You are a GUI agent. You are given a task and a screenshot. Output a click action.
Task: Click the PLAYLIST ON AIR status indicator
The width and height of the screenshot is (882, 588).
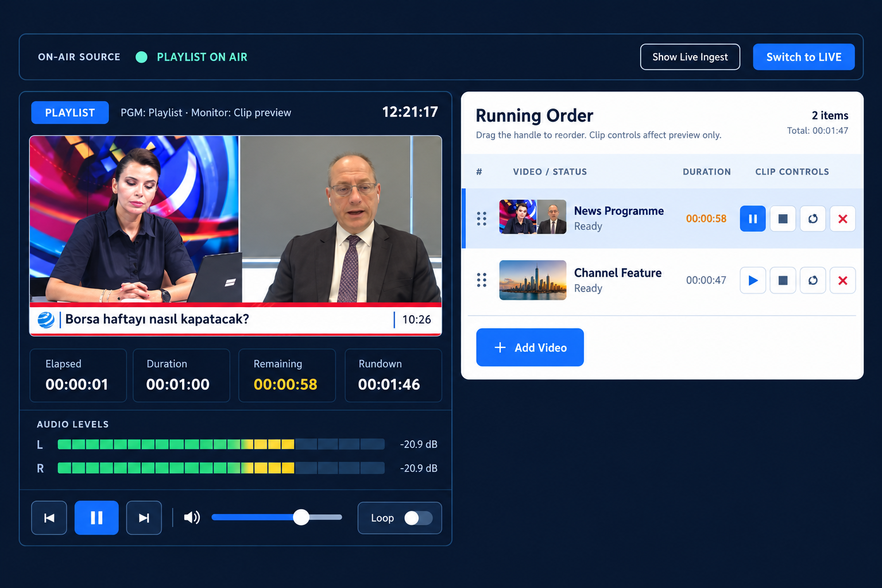tap(191, 57)
